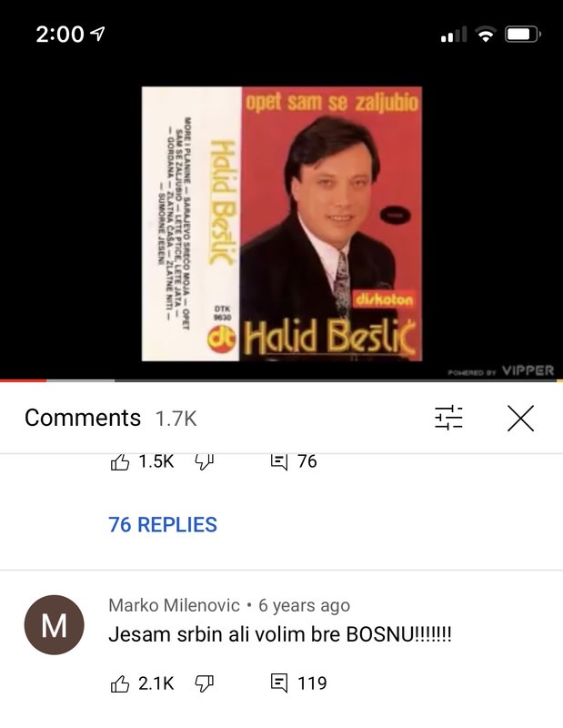Dislike Marko Milenovic's comment thumbs down
Image resolution: width=563 pixels, height=728 pixels.
(204, 683)
